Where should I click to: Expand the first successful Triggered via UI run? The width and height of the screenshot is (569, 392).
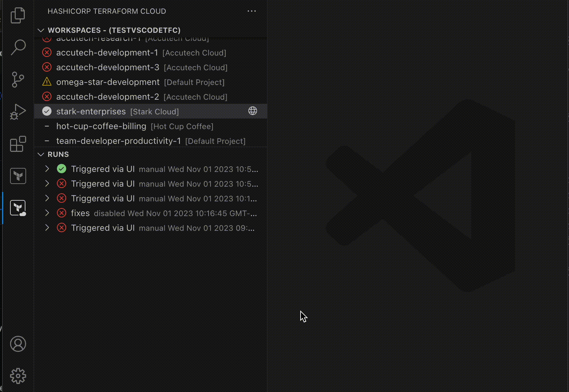click(47, 169)
